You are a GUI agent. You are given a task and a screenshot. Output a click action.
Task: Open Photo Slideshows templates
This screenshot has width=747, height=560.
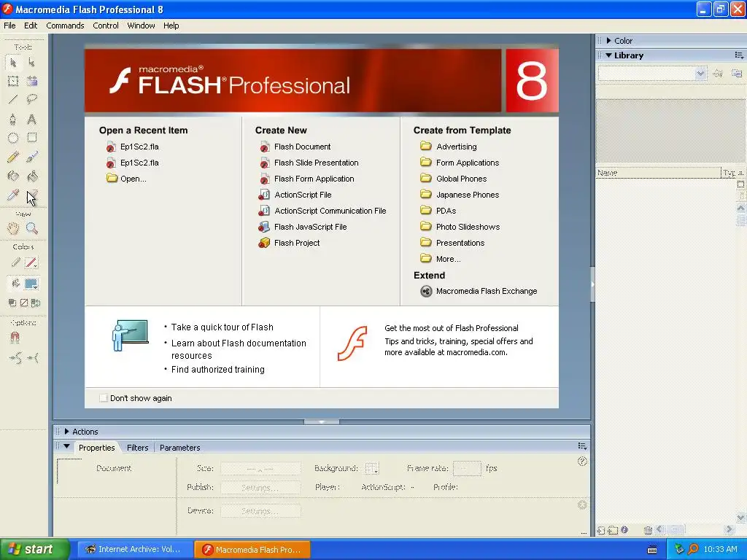(468, 227)
